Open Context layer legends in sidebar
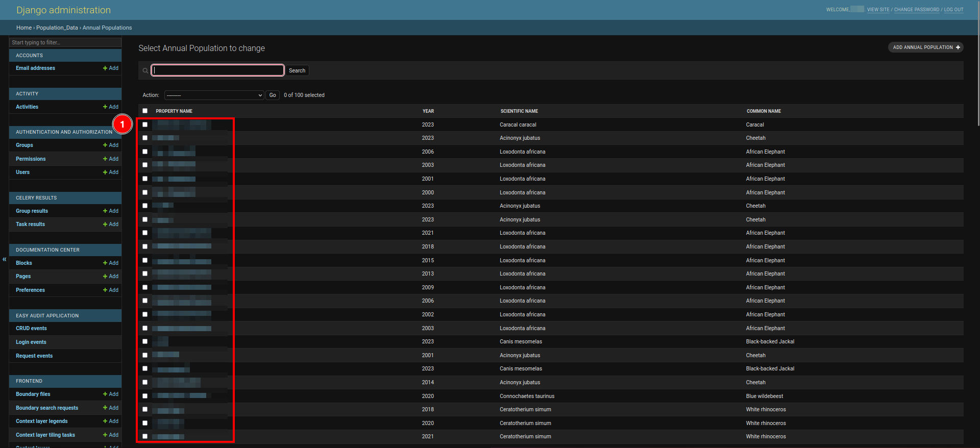This screenshot has width=980, height=448. 41,421
